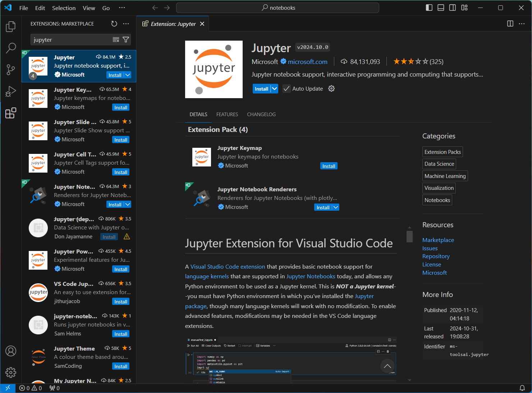
Task: Open the Search view in activity bar
Action: tap(11, 48)
